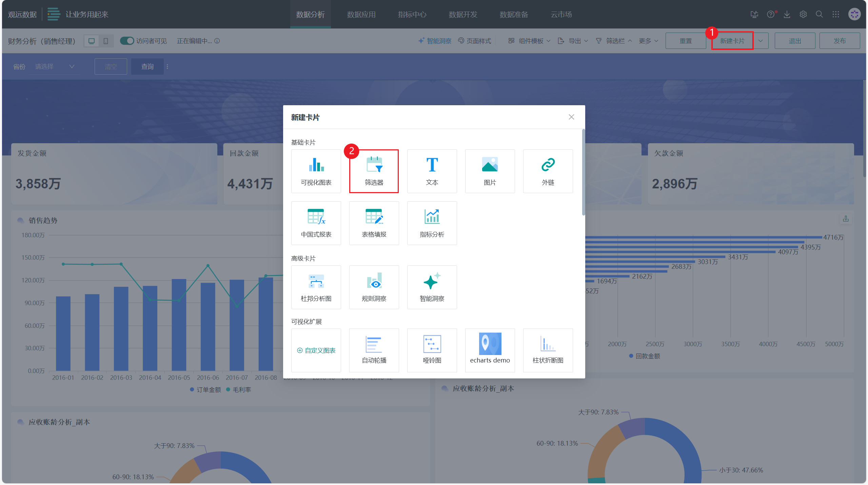This screenshot has width=868, height=485.
Task: Choose the 杜邦分析图 card
Action: [x=316, y=287]
